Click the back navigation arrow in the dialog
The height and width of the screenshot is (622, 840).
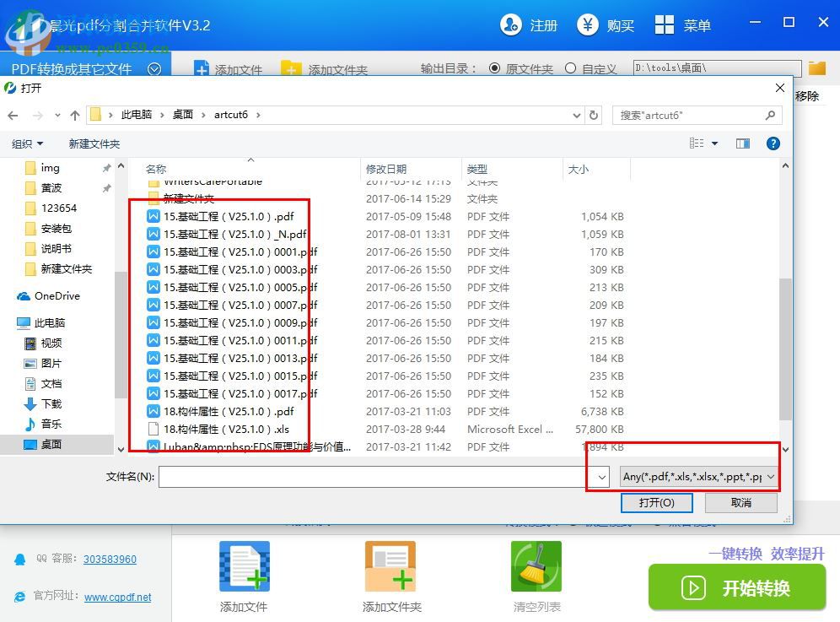pos(13,114)
